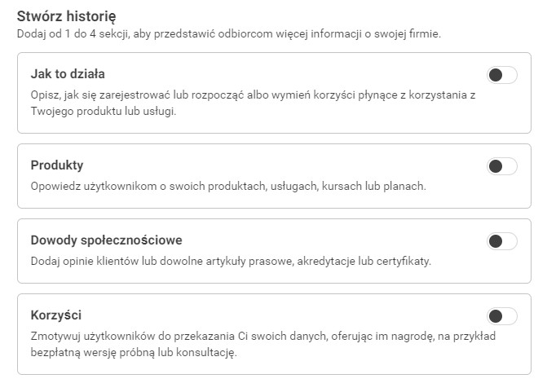Click empty area next to Dowody społecznościowe title
Image resolution: width=547 pixels, height=392 pixels.
point(326,240)
